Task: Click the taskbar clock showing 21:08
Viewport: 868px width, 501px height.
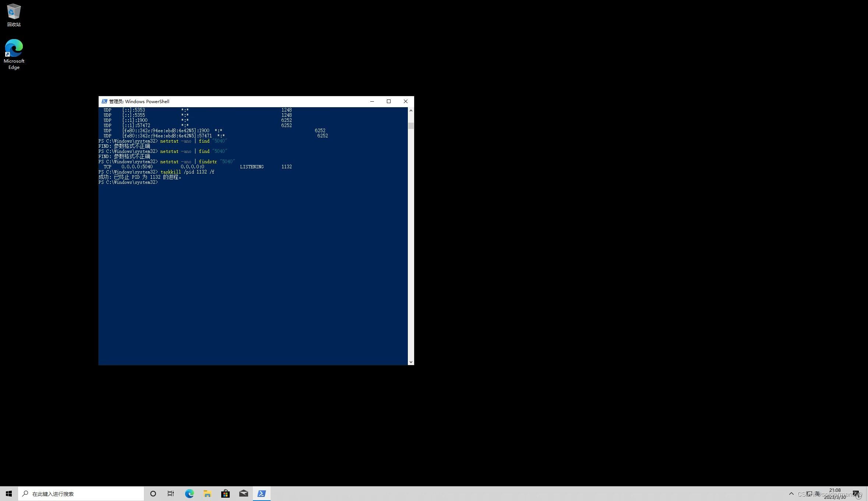Action: tap(835, 494)
